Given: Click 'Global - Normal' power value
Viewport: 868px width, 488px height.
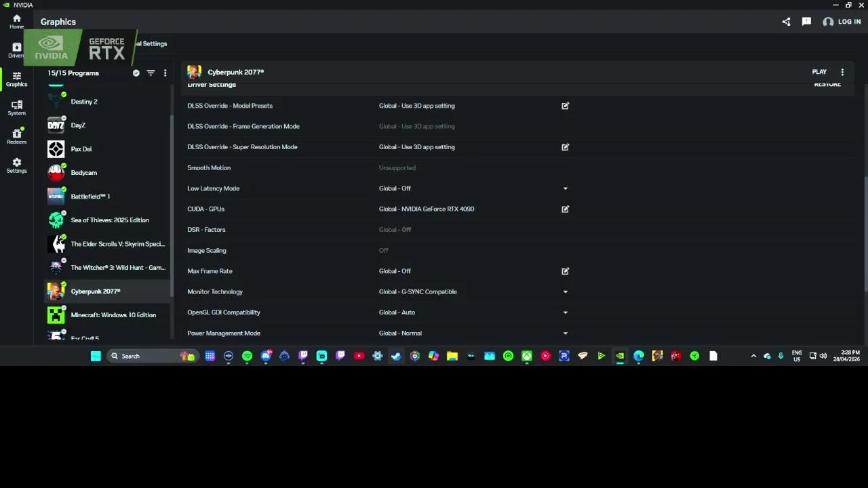Looking at the screenshot, I should click(x=400, y=333).
